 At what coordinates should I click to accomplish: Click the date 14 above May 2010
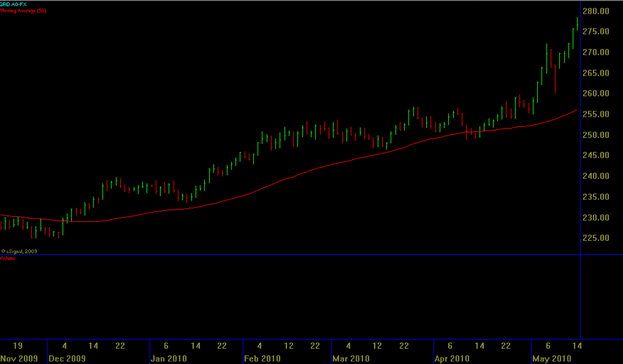577,346
